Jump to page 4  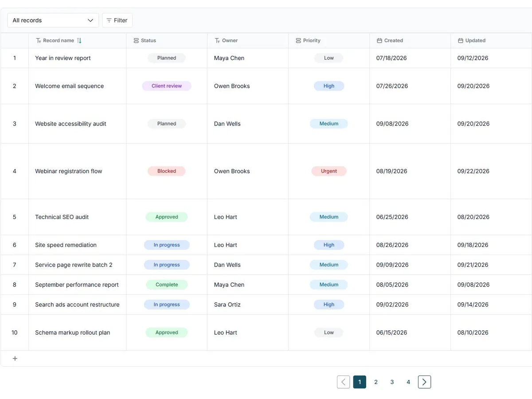pos(408,382)
